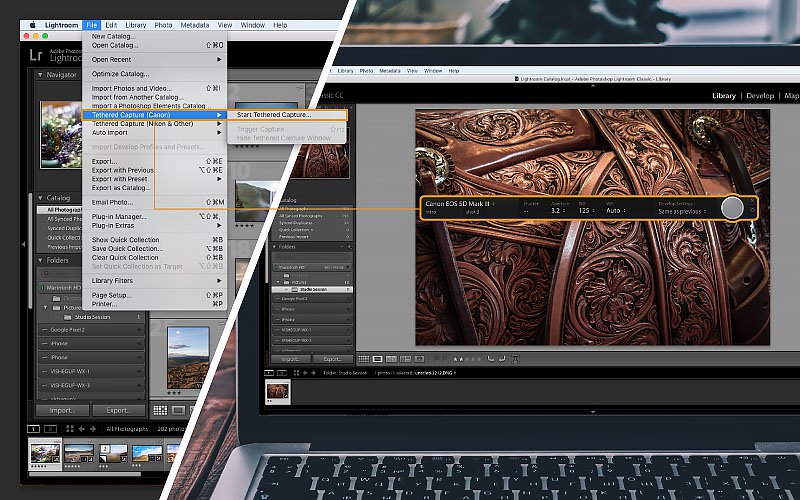This screenshot has width=800, height=500.
Task: Toggle filmstrip panel arrow below laptop filmstrip
Action: pyautogui.click(x=593, y=412)
